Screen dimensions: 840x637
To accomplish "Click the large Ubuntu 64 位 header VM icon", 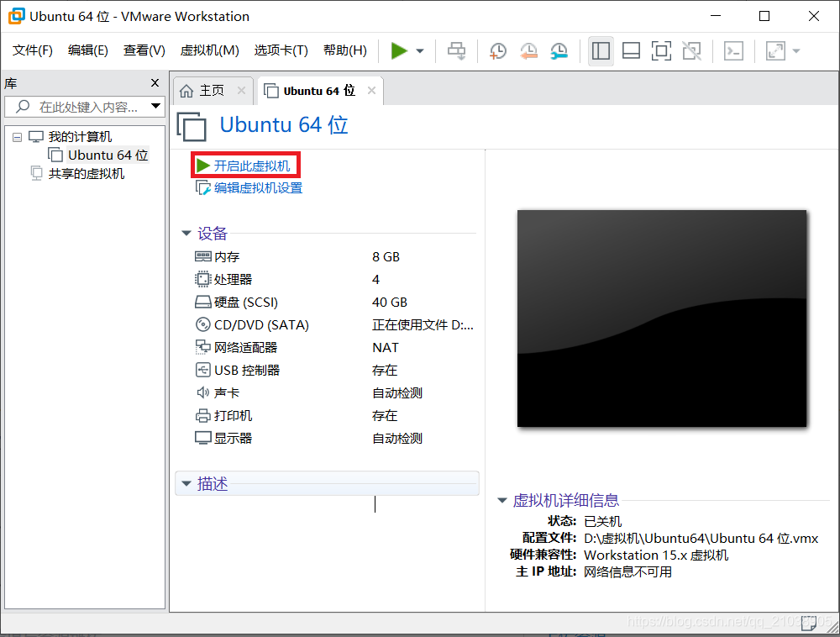I will coord(192,126).
